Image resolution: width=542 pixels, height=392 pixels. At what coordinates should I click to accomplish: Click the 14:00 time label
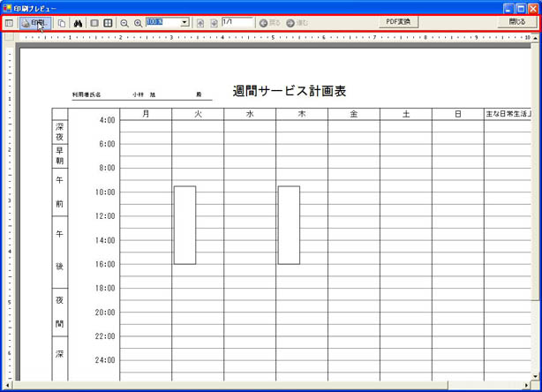pyautogui.click(x=105, y=240)
